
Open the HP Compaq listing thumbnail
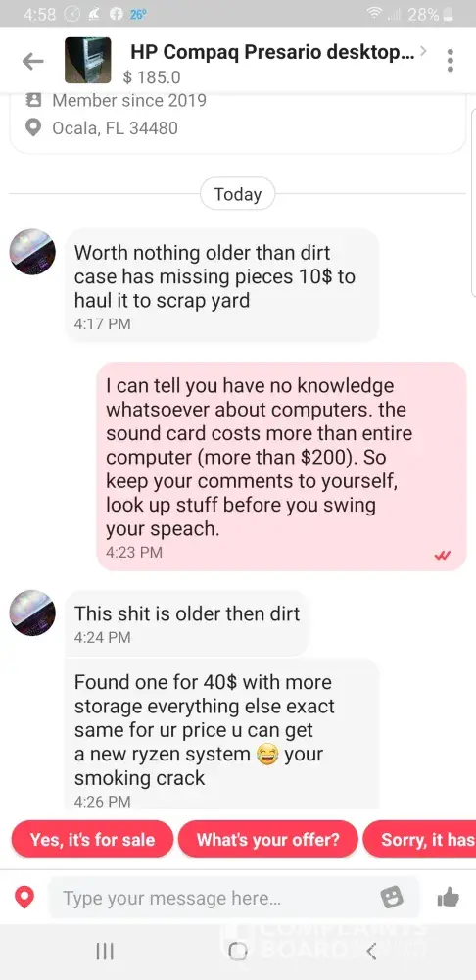(88, 60)
